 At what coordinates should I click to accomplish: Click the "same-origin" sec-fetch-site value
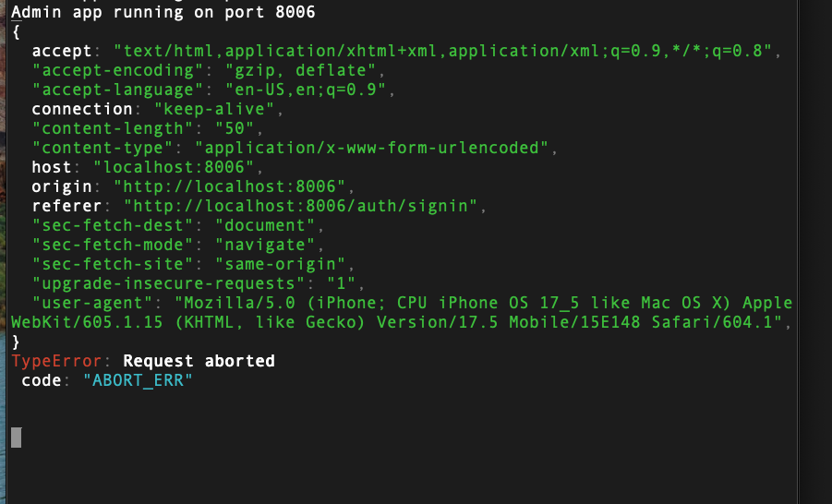point(280,264)
